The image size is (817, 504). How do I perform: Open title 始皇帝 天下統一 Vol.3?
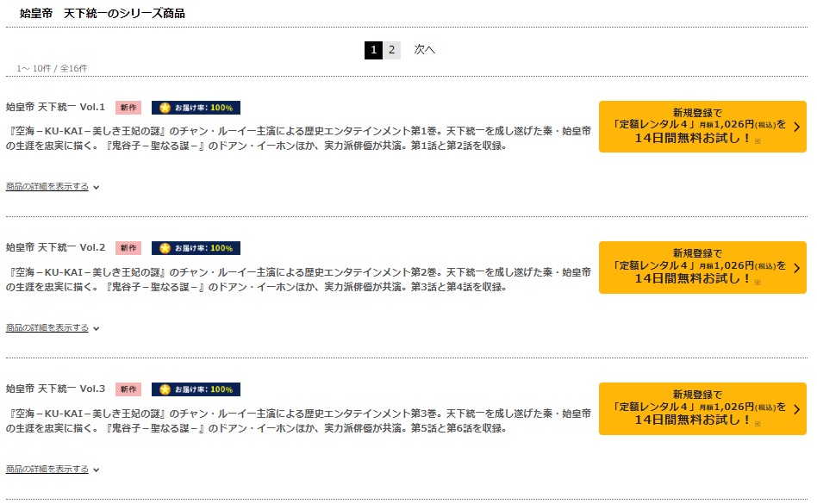tap(55, 389)
